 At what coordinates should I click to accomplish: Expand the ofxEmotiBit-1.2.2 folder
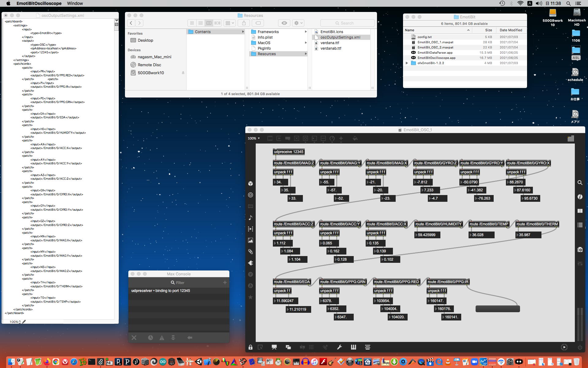point(407,63)
